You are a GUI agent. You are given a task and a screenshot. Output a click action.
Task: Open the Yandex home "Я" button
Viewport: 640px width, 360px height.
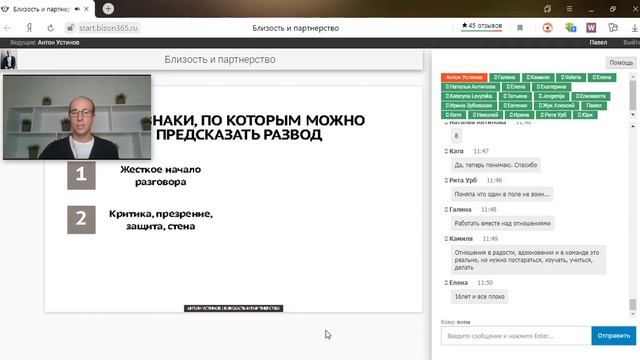[x=29, y=28]
